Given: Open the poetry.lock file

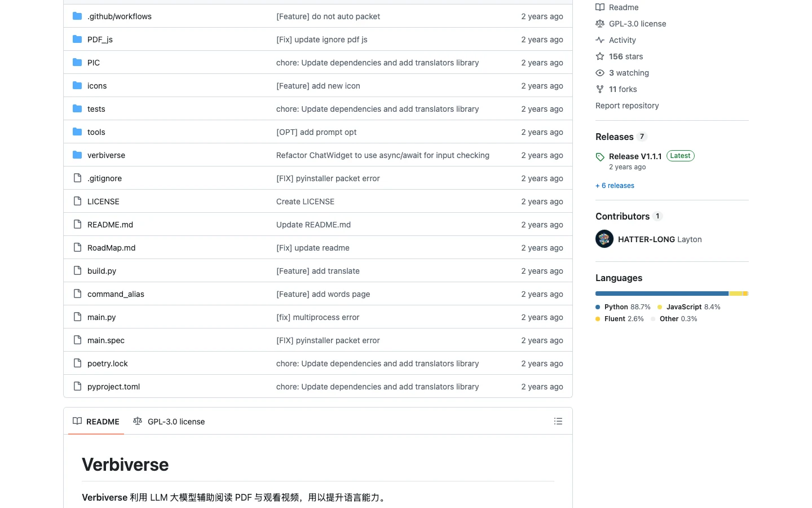Looking at the screenshot, I should pos(108,364).
